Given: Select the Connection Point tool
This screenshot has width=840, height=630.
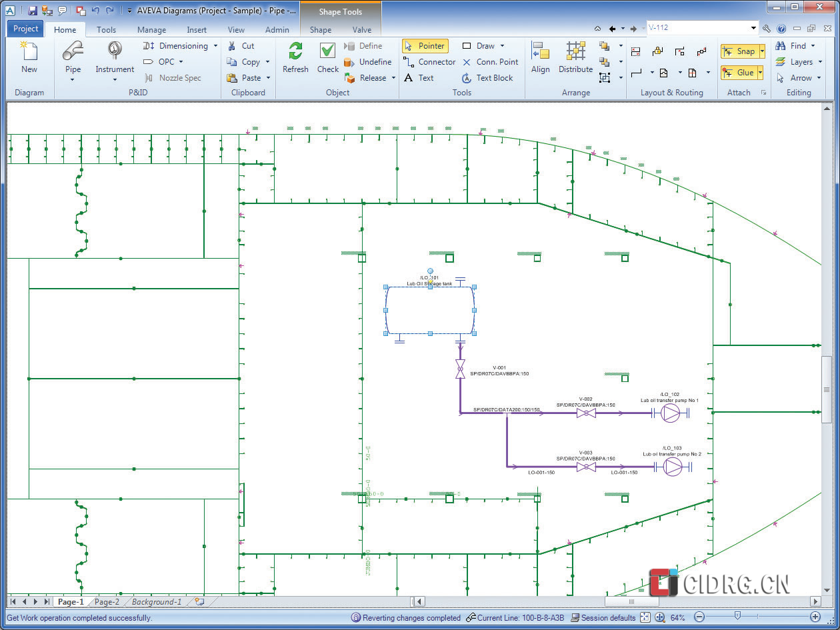Looking at the screenshot, I should coord(490,62).
